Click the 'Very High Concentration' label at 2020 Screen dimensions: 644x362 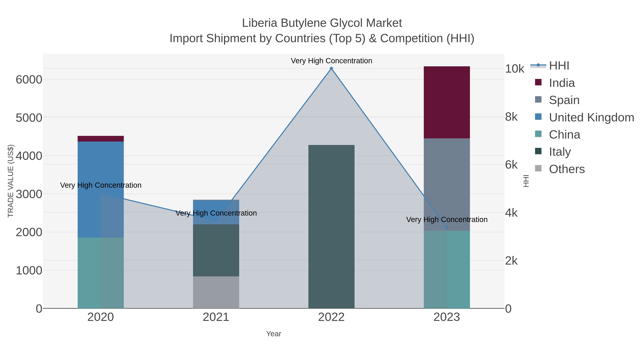(101, 185)
